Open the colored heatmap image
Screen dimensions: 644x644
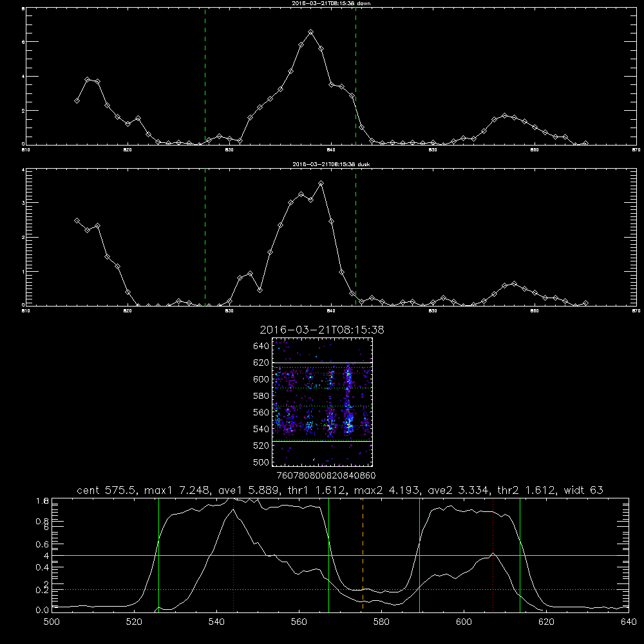[x=322, y=402]
